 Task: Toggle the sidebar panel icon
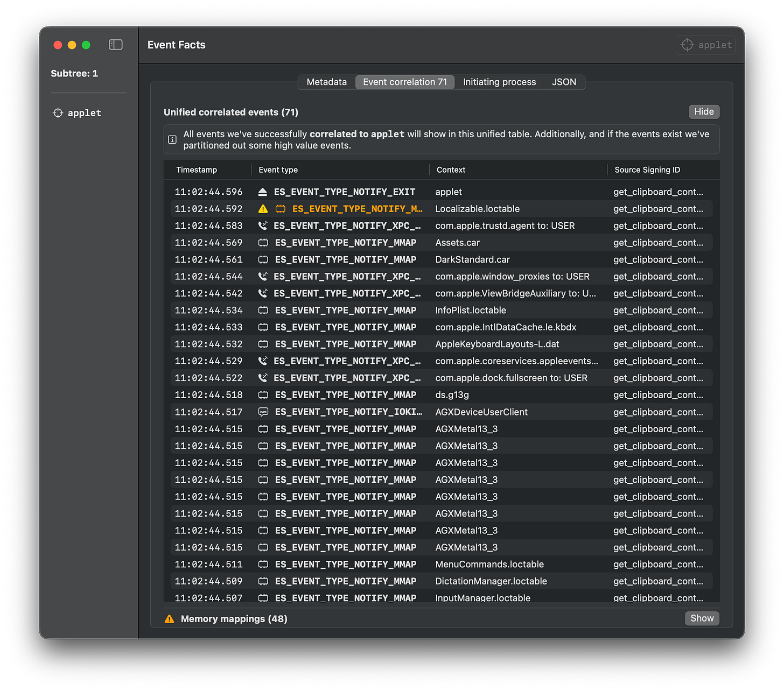[116, 45]
